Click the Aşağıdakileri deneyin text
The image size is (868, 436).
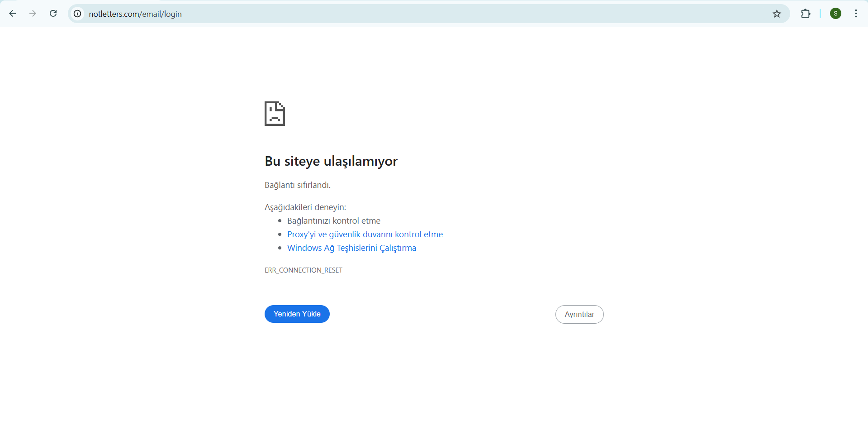click(x=305, y=207)
